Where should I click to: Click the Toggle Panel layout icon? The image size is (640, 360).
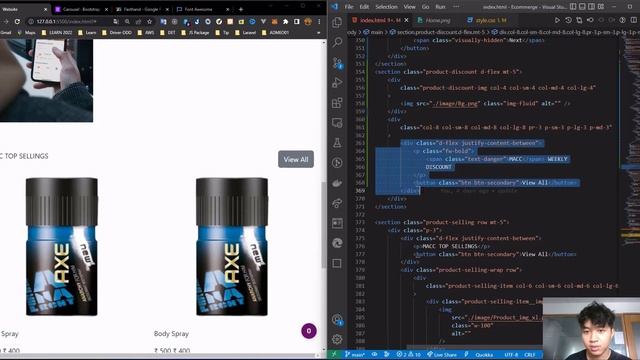point(582,7)
